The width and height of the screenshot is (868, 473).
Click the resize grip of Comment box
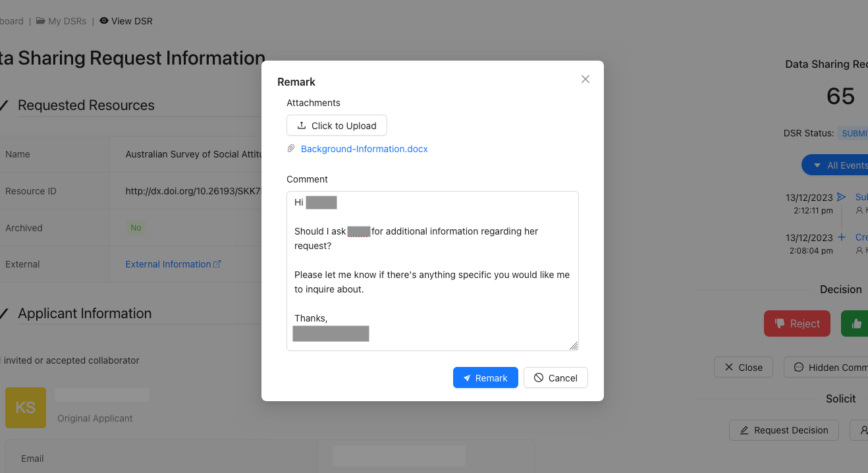pyautogui.click(x=574, y=346)
